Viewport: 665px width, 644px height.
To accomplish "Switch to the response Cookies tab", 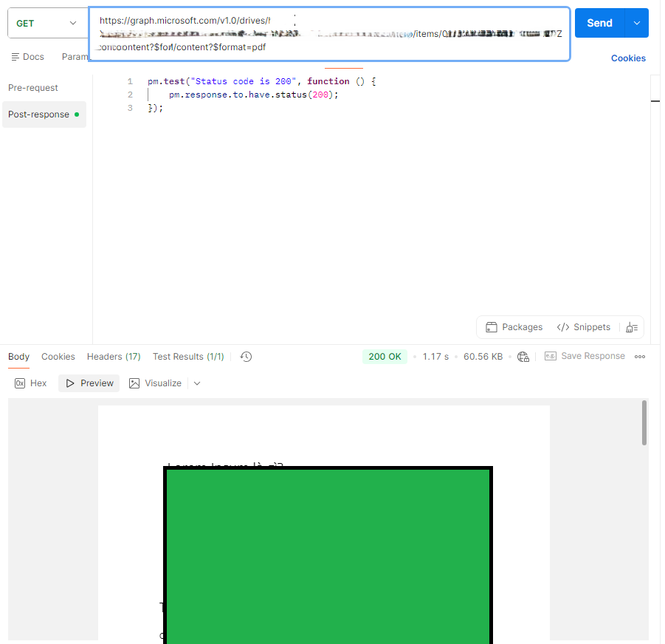I will tap(58, 357).
